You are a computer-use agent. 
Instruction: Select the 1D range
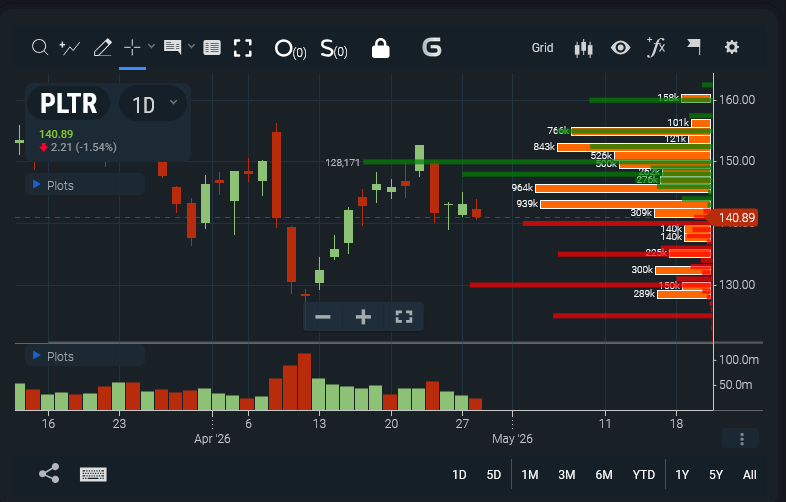[459, 474]
